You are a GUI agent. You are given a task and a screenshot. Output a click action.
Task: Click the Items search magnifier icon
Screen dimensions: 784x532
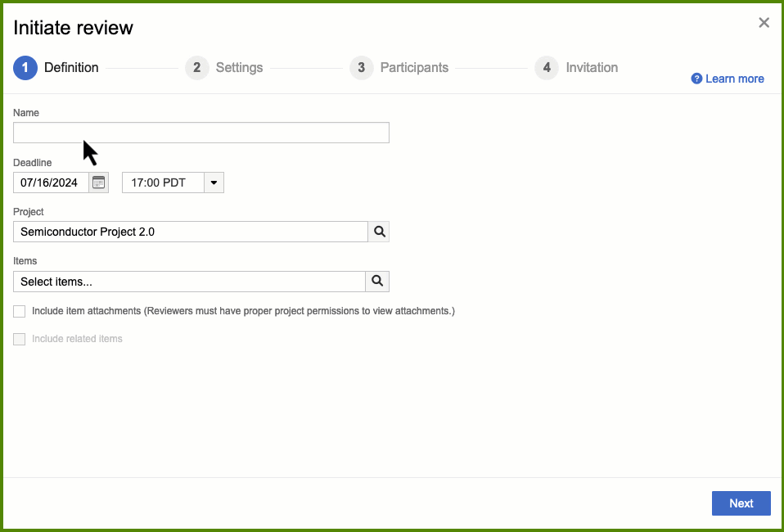click(x=377, y=282)
